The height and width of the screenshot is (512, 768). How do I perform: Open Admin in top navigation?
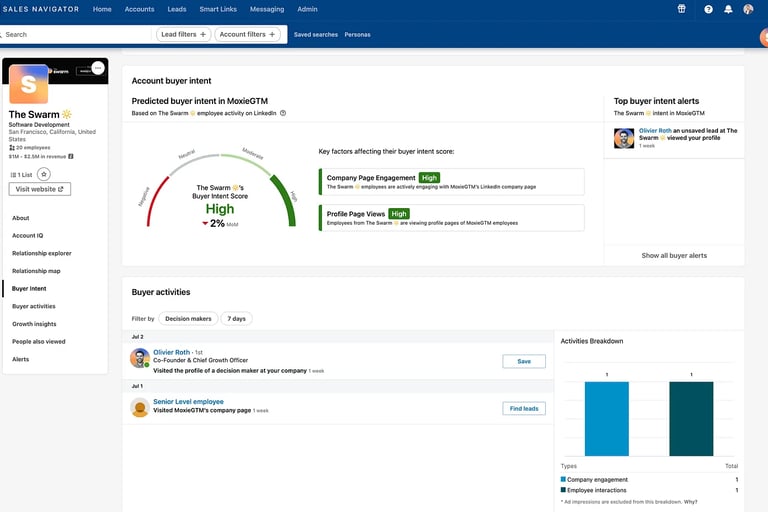(307, 9)
